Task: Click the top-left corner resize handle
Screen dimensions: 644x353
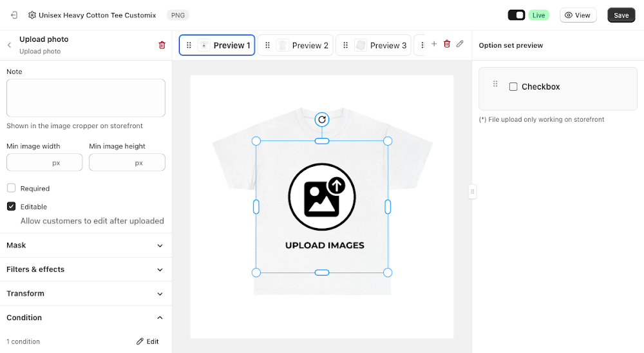Action: tap(256, 141)
